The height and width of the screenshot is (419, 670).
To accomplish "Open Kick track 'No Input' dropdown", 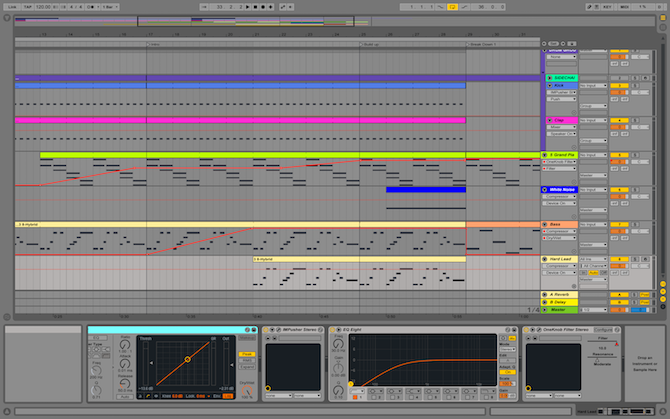I will tap(592, 86).
